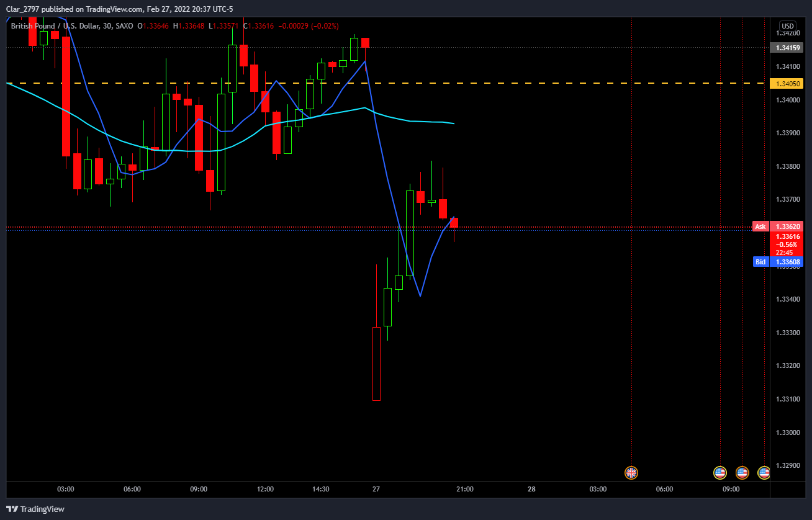Click the 21:00 time axis label

tap(465, 489)
